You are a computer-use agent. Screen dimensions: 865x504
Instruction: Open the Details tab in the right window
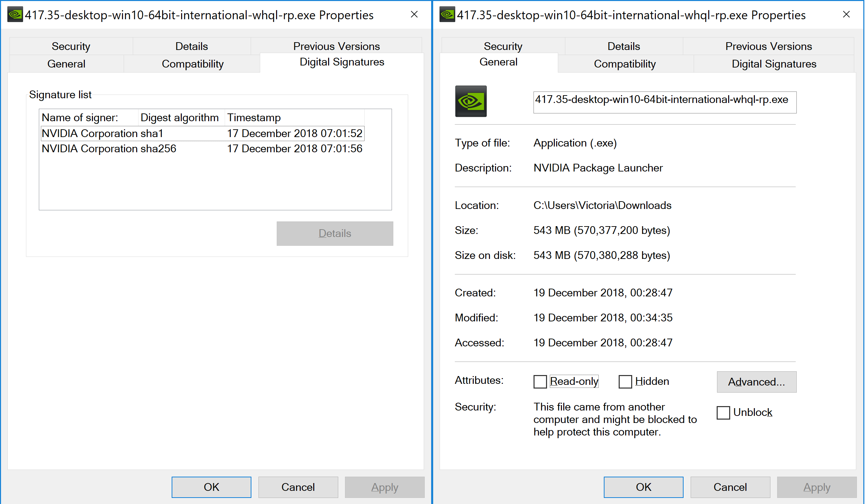click(624, 46)
